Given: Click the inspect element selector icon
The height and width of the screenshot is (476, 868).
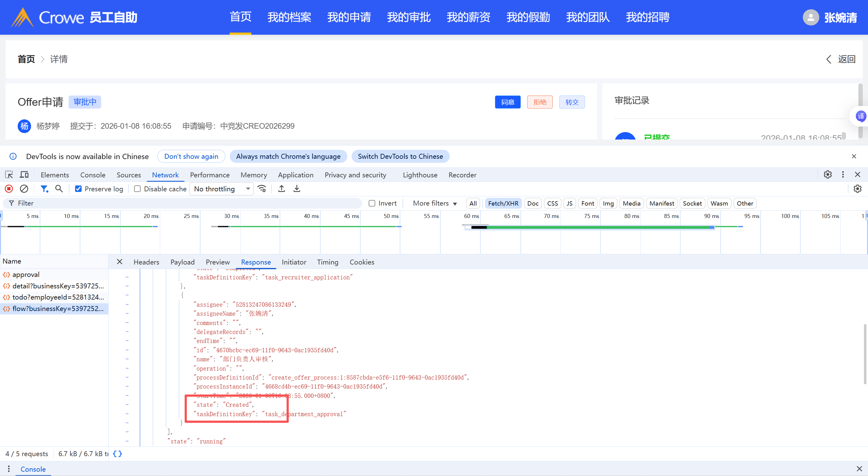Looking at the screenshot, I should pyautogui.click(x=9, y=175).
